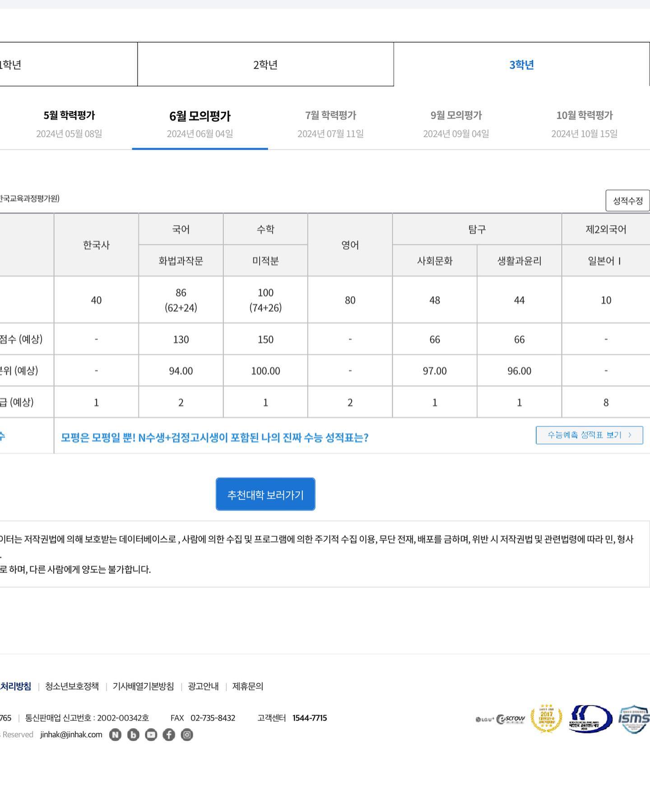The image size is (650, 812).
Task: Click the 2017 gold laurel award badge
Action: [546, 719]
